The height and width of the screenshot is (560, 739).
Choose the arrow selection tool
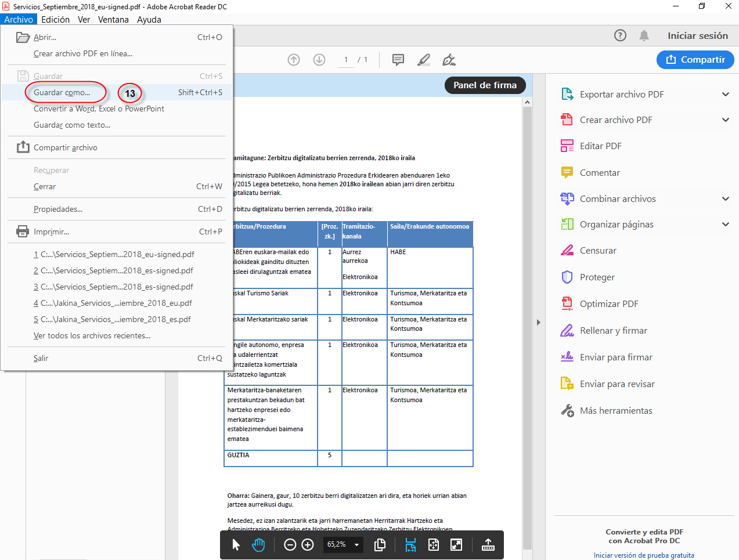tap(236, 544)
